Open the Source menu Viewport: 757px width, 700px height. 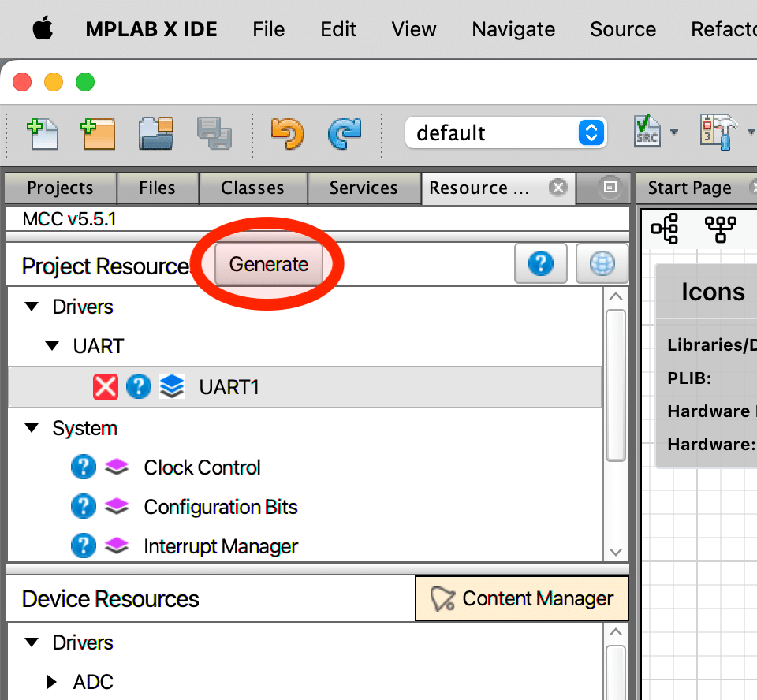623,29
